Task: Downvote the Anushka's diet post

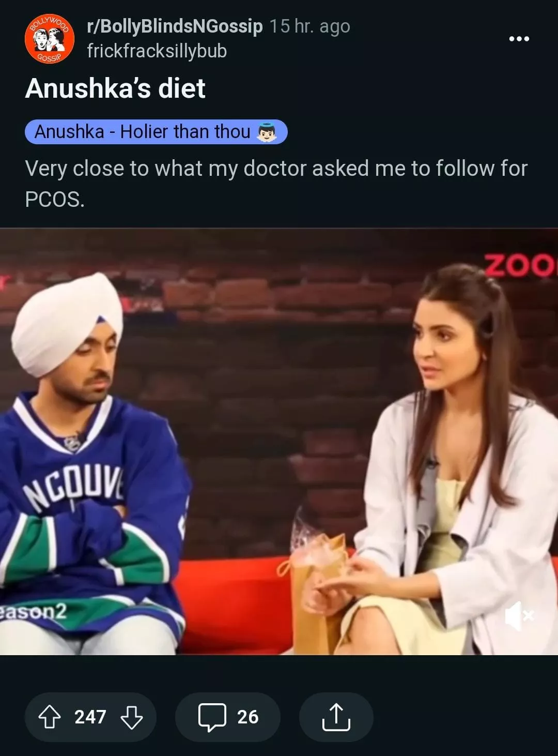Action: [132, 717]
